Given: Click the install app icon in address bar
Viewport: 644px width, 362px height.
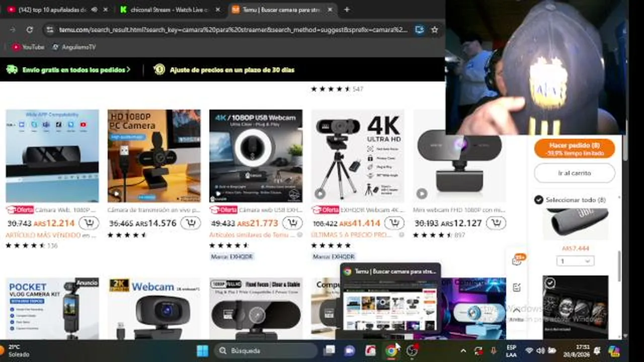Looking at the screenshot, I should coord(420,30).
